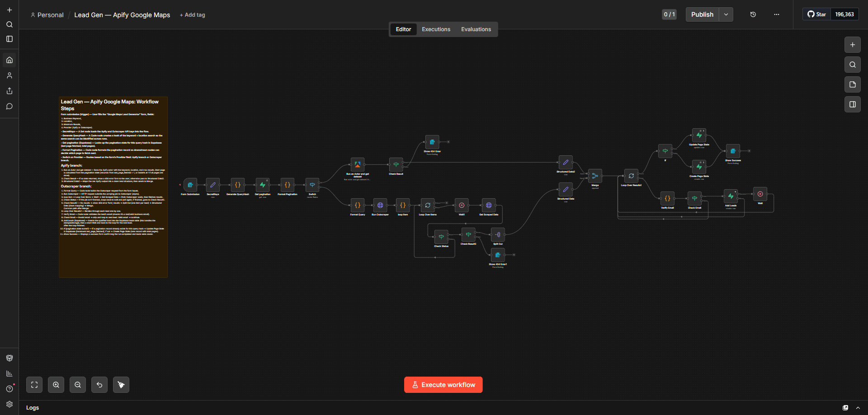Select the Form Submission trigger node
This screenshot has width=868, height=415.
[x=190, y=185]
